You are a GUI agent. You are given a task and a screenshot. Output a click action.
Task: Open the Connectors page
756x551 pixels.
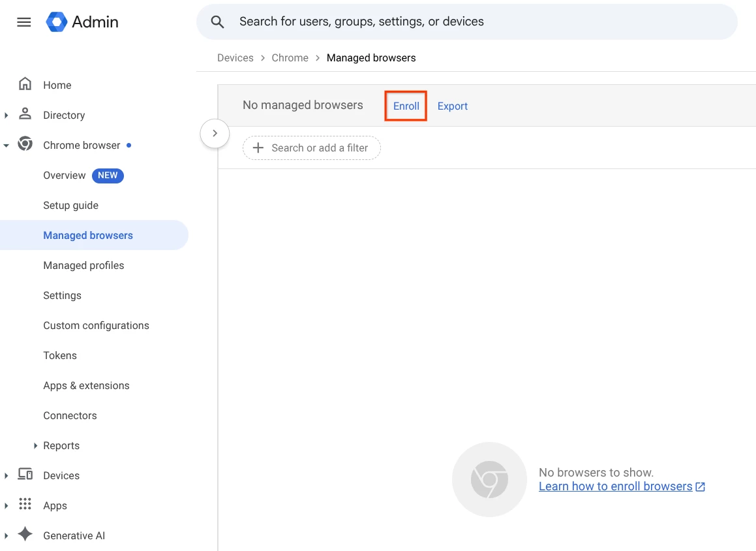point(70,415)
